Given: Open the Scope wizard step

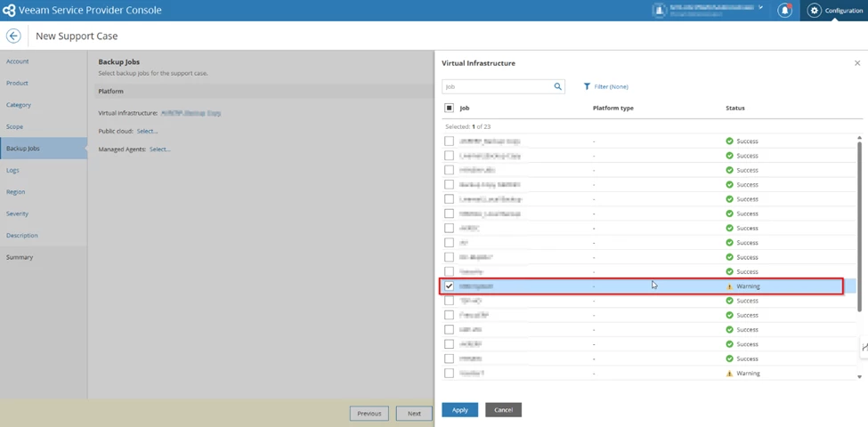Looking at the screenshot, I should click(x=14, y=126).
